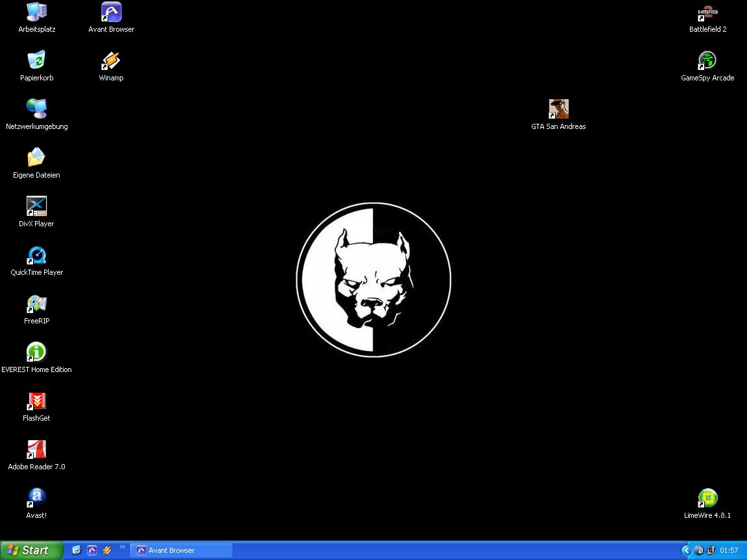Select the Netzwerkumgebung desktop icon
This screenshot has height=560, width=747.
coord(36,110)
